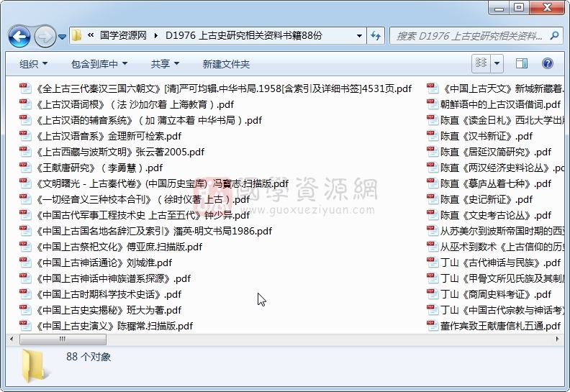
Task: Open the recent pages dropdown arrow
Action: coord(63,36)
